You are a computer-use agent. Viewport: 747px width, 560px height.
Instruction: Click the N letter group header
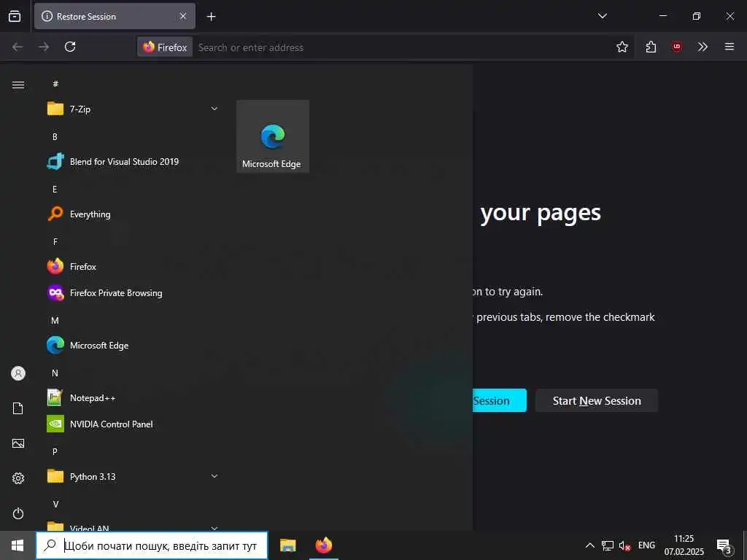[x=55, y=373]
